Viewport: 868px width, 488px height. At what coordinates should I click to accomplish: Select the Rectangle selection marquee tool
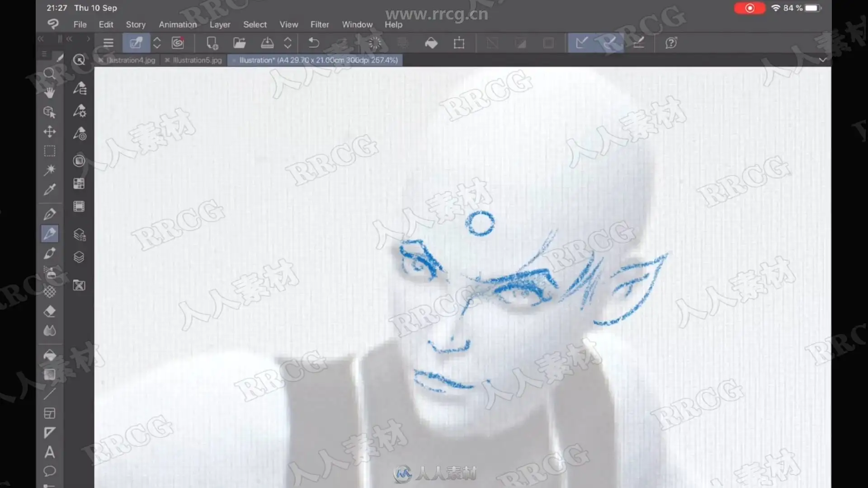(49, 151)
